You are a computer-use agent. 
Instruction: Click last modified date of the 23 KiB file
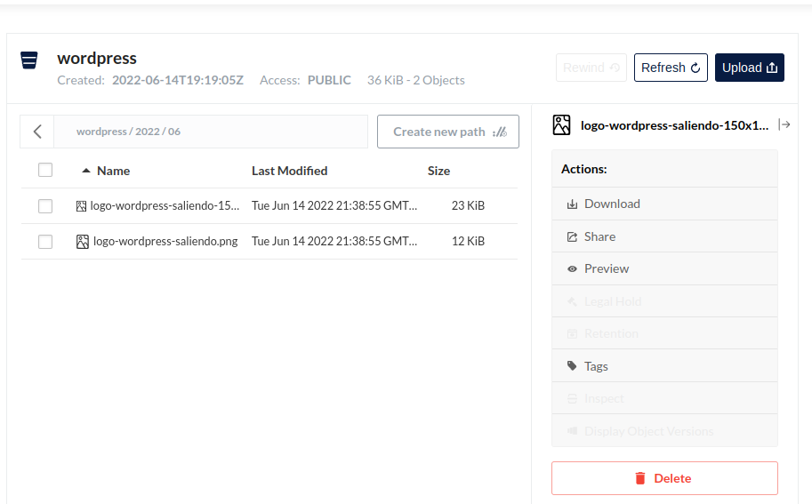334,206
